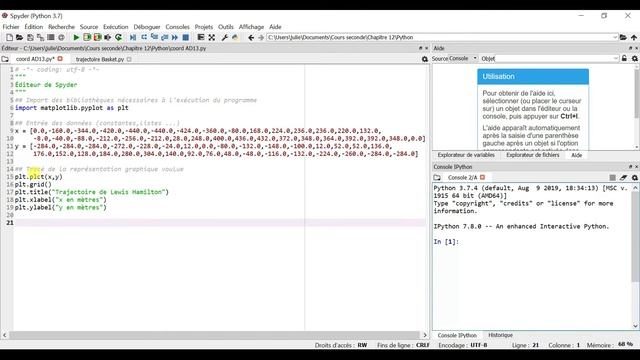Viewport: 640px width, 360px height.
Task: Continue execution until next breakpoint
Action: tap(175, 38)
